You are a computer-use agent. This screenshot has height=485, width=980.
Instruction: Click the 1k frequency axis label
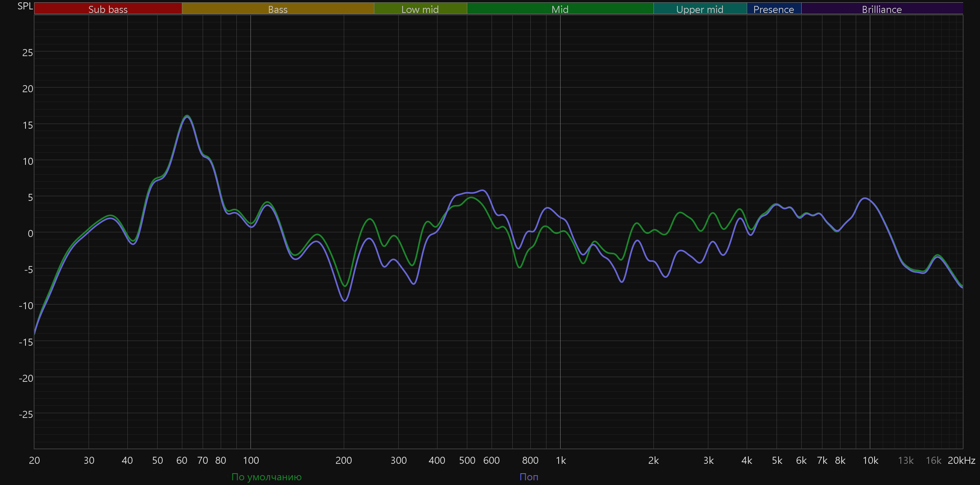point(561,460)
